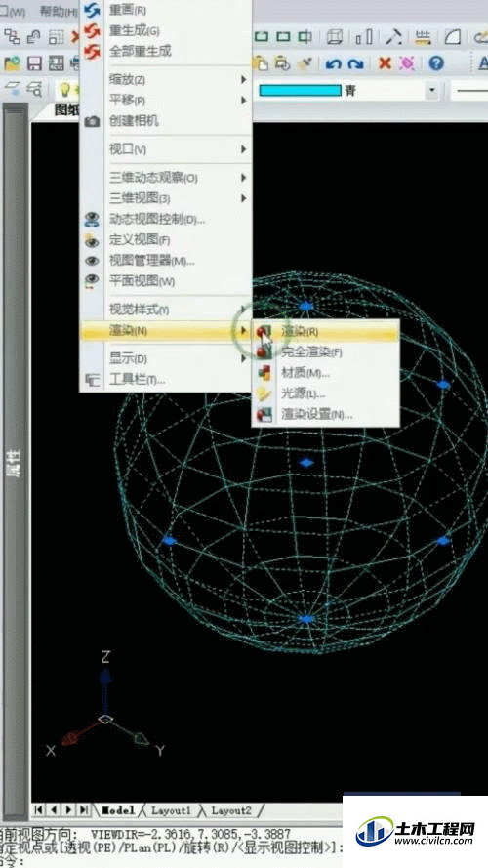This screenshot has width=488, height=868.
Task: Open the color dropdown arrow next to 青
Action: [432, 90]
